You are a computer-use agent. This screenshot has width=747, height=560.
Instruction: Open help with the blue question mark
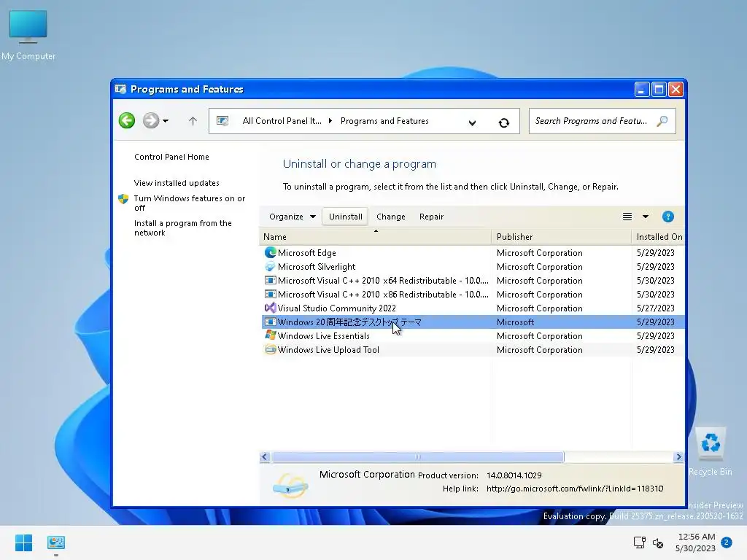tap(668, 217)
